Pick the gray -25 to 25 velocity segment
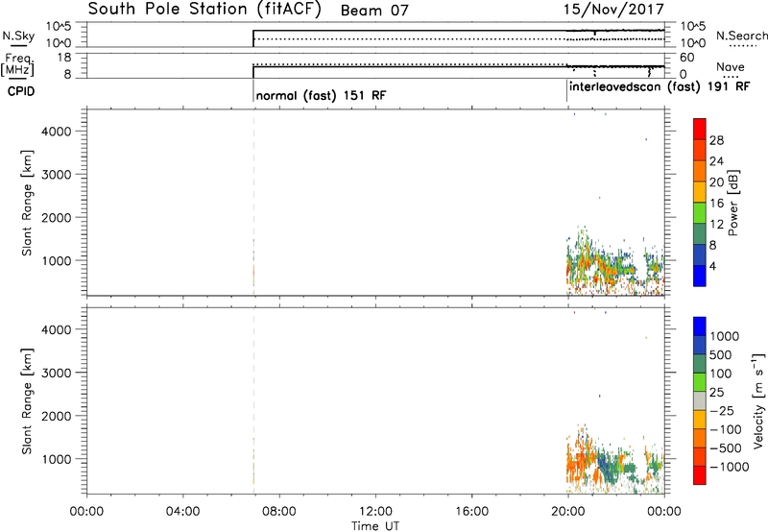The image size is (768, 532). (x=700, y=400)
